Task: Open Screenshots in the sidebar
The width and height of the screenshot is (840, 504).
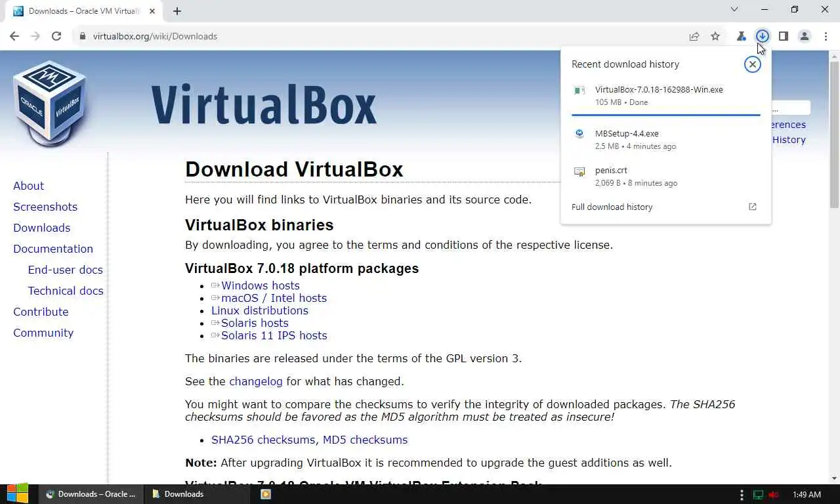Action: click(45, 207)
